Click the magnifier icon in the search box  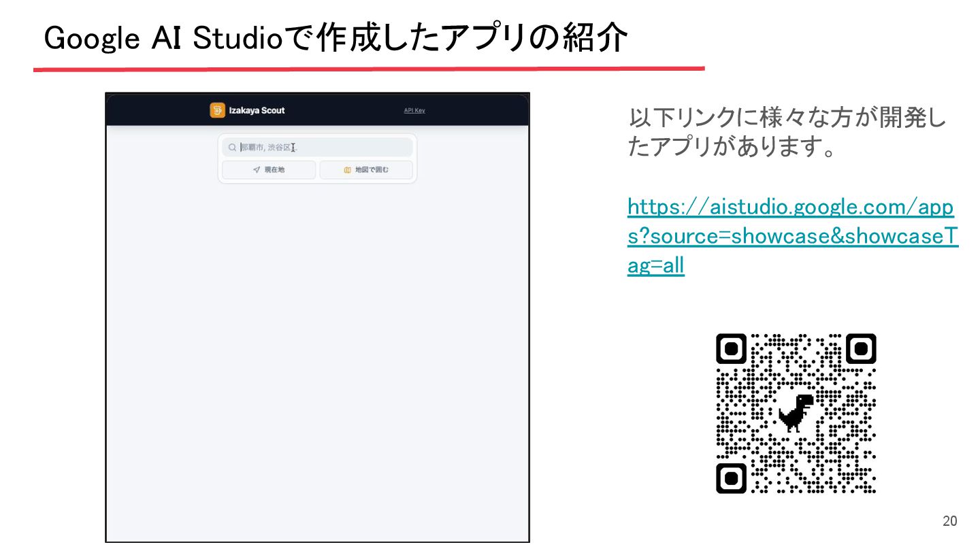(x=232, y=148)
